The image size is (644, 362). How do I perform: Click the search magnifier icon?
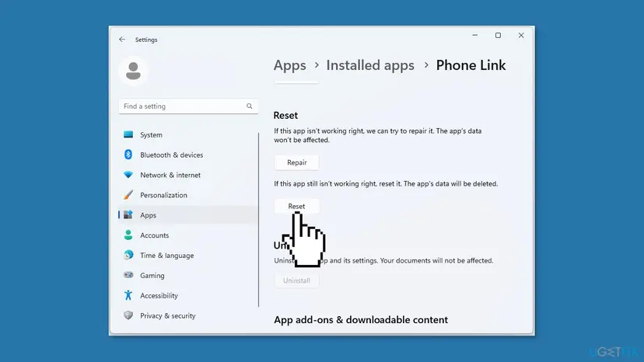[250, 106]
